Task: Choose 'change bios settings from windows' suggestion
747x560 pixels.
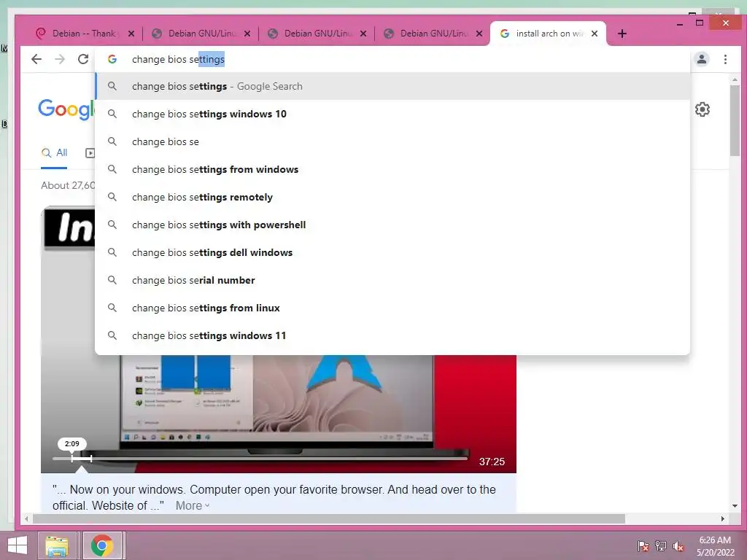Action: (392, 169)
